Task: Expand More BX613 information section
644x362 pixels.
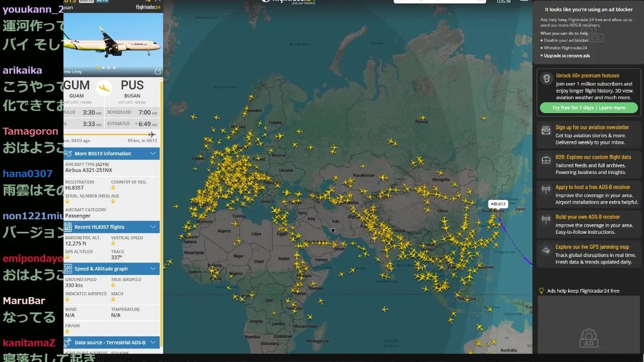Action: click(112, 153)
